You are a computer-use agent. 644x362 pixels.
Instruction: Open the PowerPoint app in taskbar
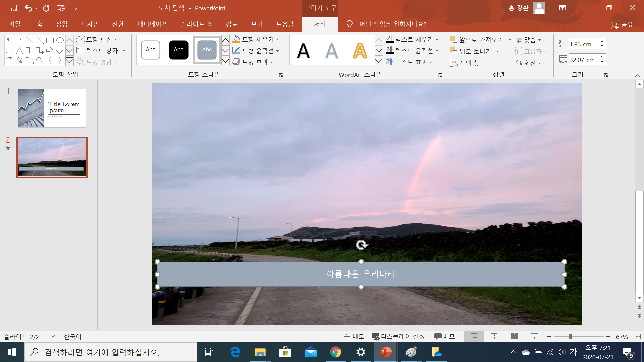pos(386,352)
